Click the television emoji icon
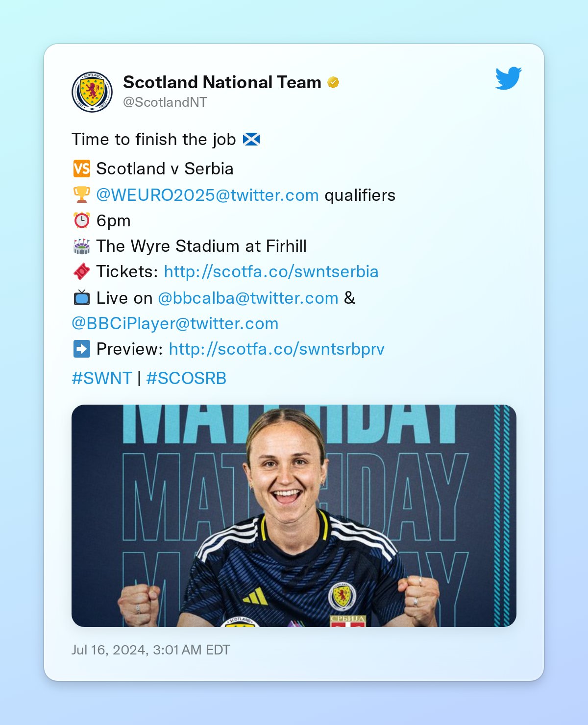 pyautogui.click(x=82, y=297)
